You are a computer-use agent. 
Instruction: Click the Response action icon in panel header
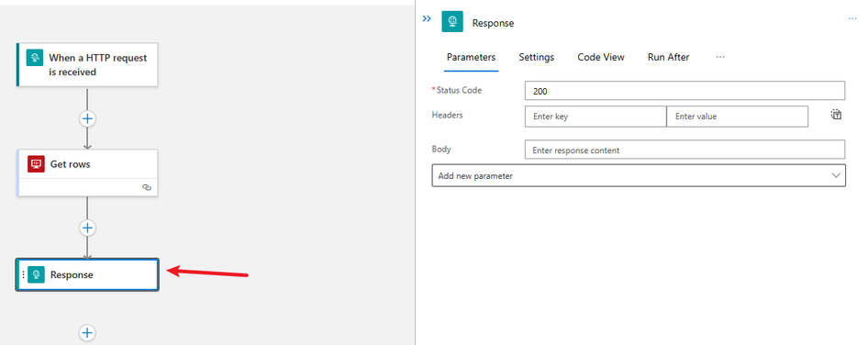click(x=452, y=22)
